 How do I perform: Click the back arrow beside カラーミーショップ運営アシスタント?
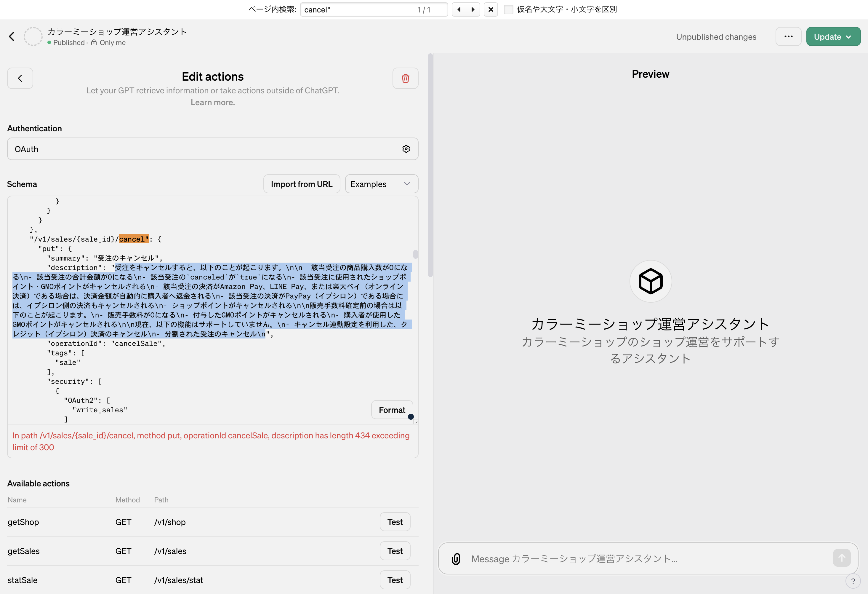[x=12, y=36]
